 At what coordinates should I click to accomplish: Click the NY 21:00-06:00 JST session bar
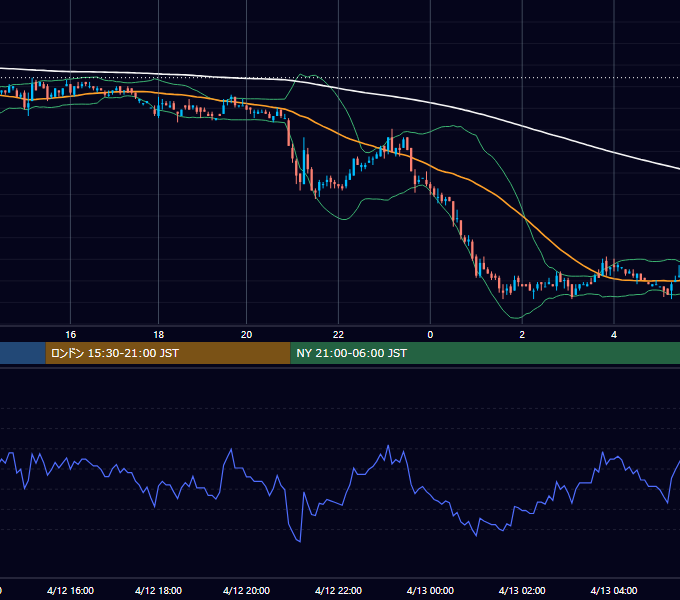485,353
